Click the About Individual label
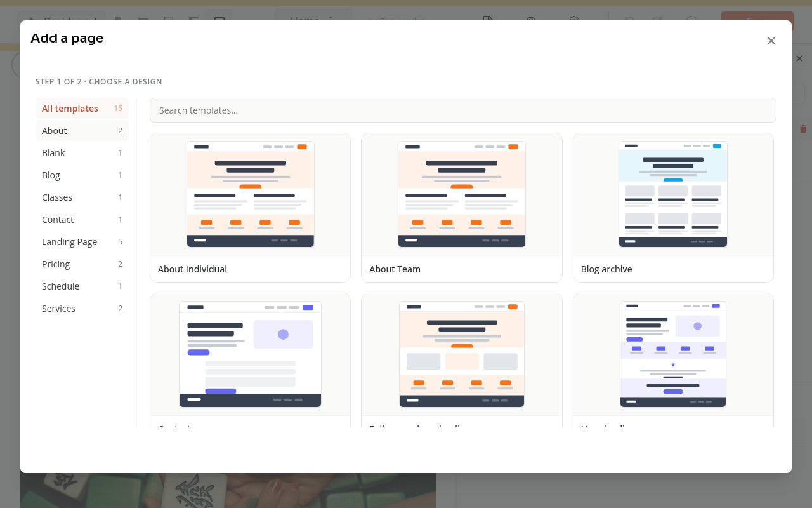Image resolution: width=812 pixels, height=508 pixels. (192, 269)
